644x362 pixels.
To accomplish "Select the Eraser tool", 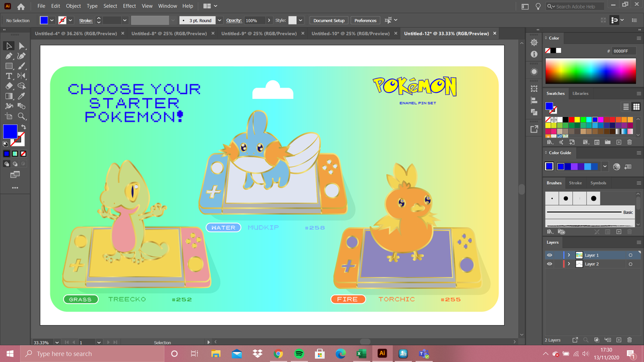I will (9, 86).
